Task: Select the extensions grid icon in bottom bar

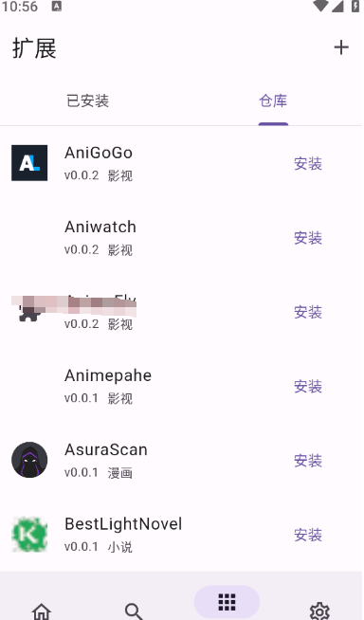Action: tap(227, 602)
